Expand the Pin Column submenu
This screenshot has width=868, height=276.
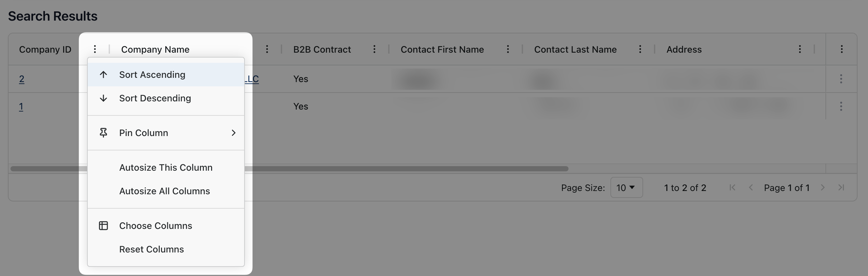point(234,133)
